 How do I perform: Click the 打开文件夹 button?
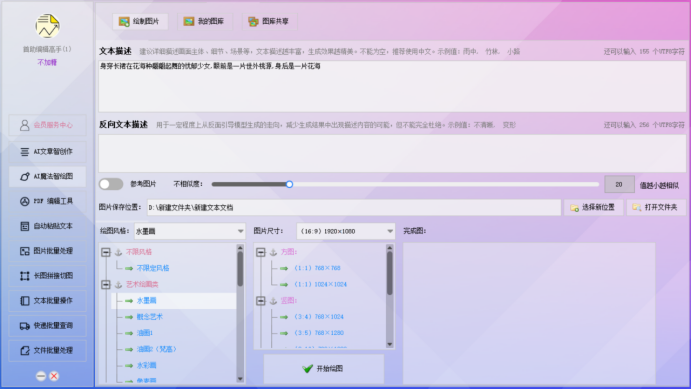tap(656, 208)
